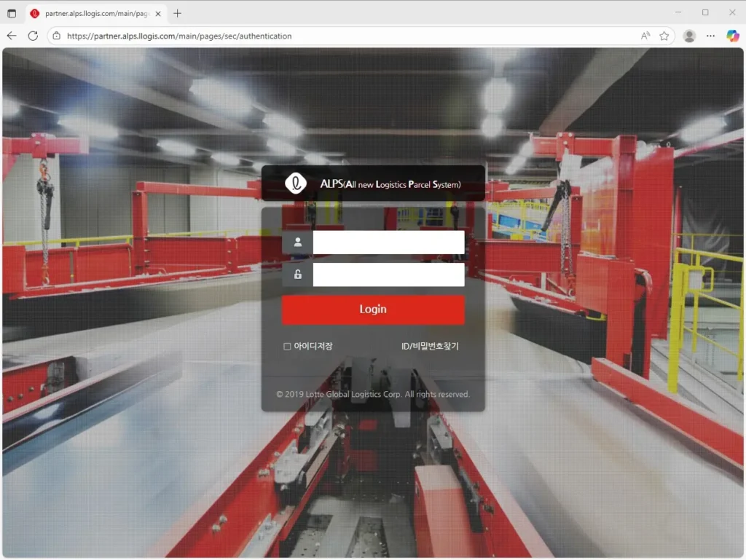Open the tab actions menu icon

pyautogui.click(x=12, y=13)
